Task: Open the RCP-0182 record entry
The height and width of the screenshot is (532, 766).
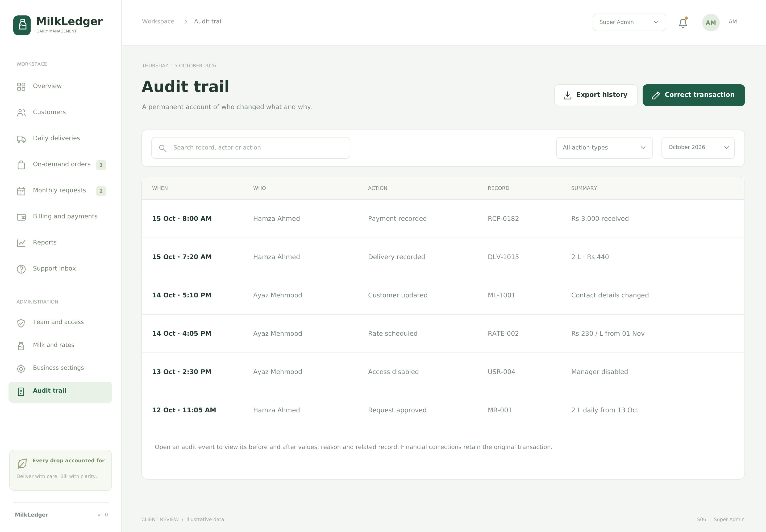Action: tap(503, 219)
